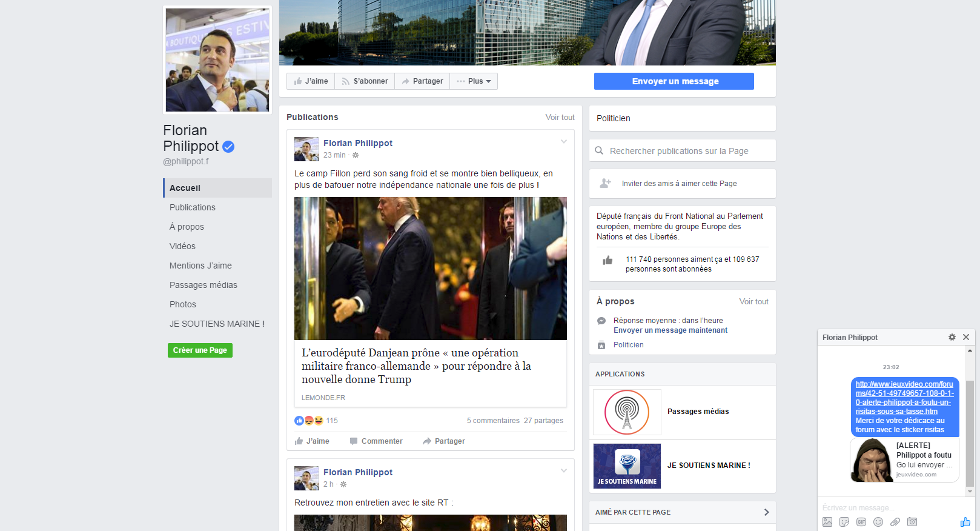The height and width of the screenshot is (531, 980).
Task: Open the [ALERTE] link preview card in chat
Action: tap(904, 460)
